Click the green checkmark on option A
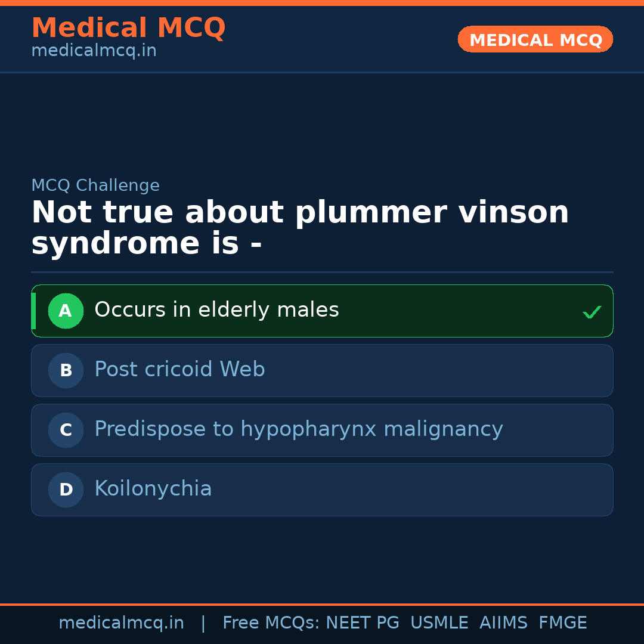The width and height of the screenshot is (644, 644). 592,312
